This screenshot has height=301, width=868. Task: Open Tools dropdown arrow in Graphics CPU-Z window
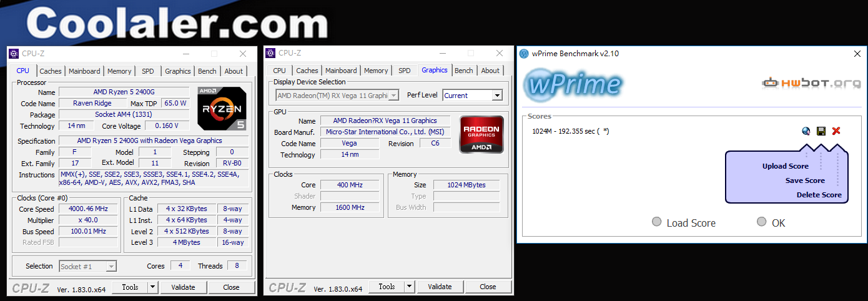tap(410, 287)
